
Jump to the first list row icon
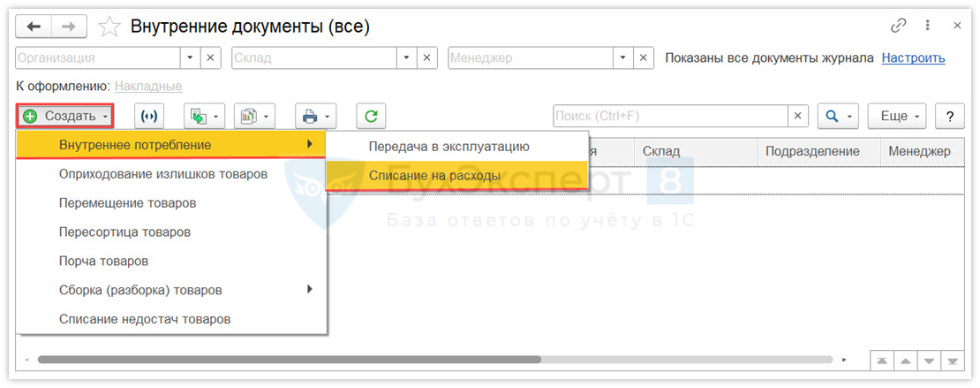click(881, 361)
